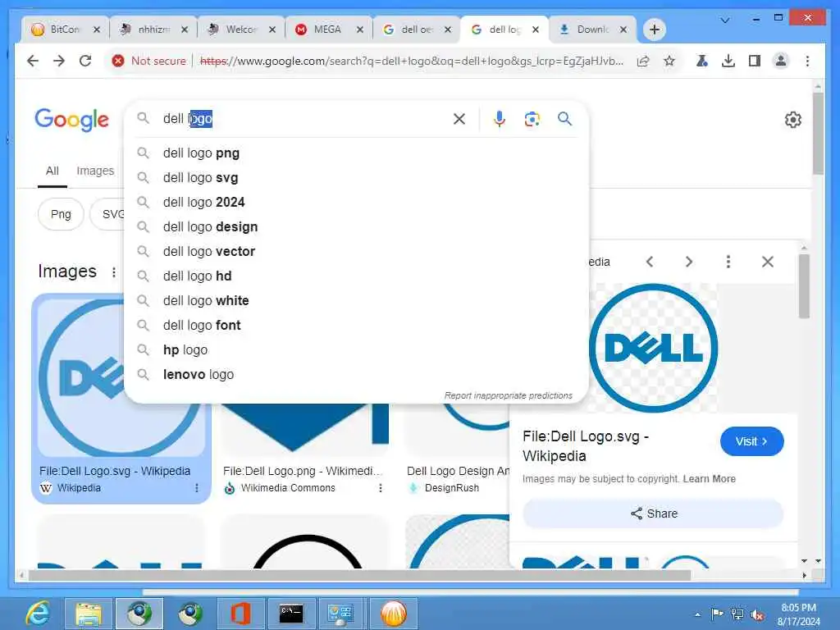Open the Chrome downloads icon
Screen dimensions: 840x630
(728, 61)
